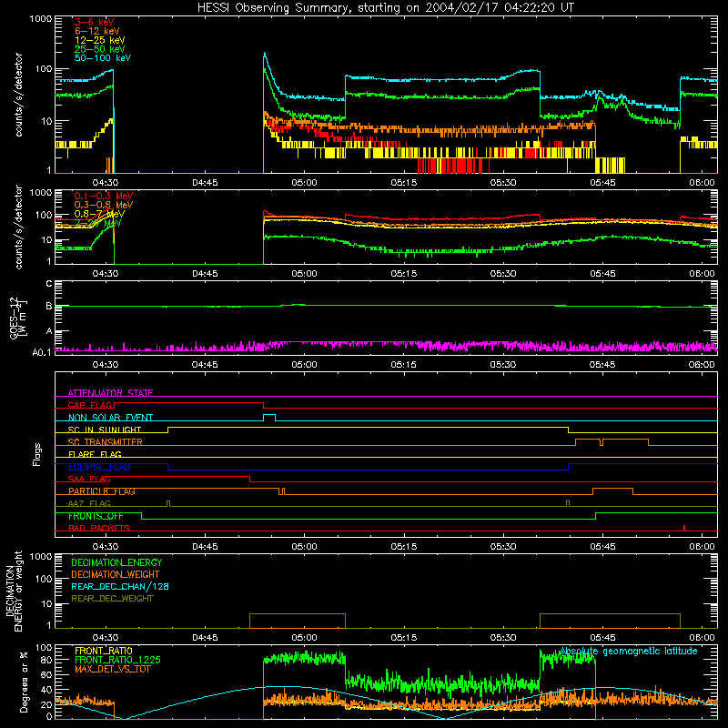Click the FRONTS_OFF flag label
The height and width of the screenshot is (728, 728).
(x=96, y=516)
